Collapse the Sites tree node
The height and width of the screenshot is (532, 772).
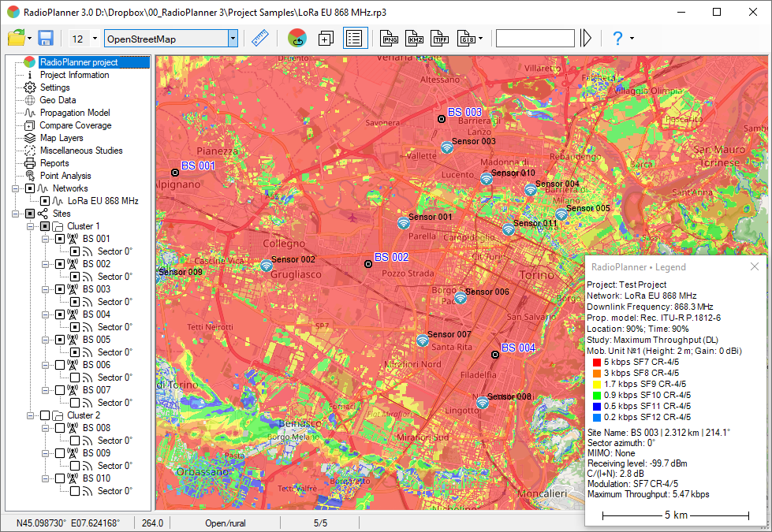15,214
